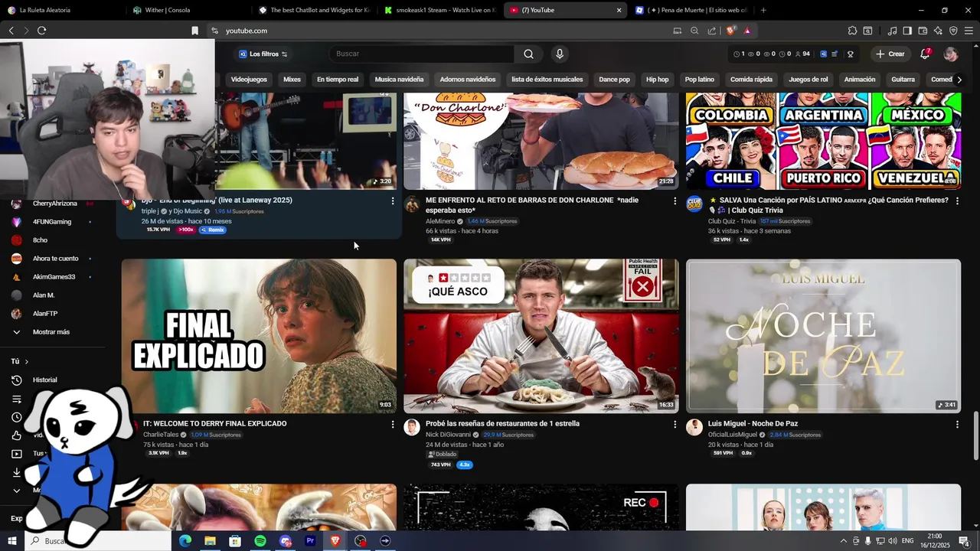The height and width of the screenshot is (551, 980).
Task: Open options menu for Luis Miguel Noche De Paz
Action: [x=957, y=424]
